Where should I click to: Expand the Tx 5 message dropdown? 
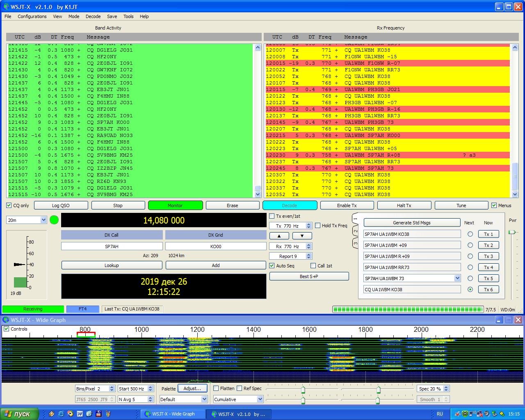[457, 278]
